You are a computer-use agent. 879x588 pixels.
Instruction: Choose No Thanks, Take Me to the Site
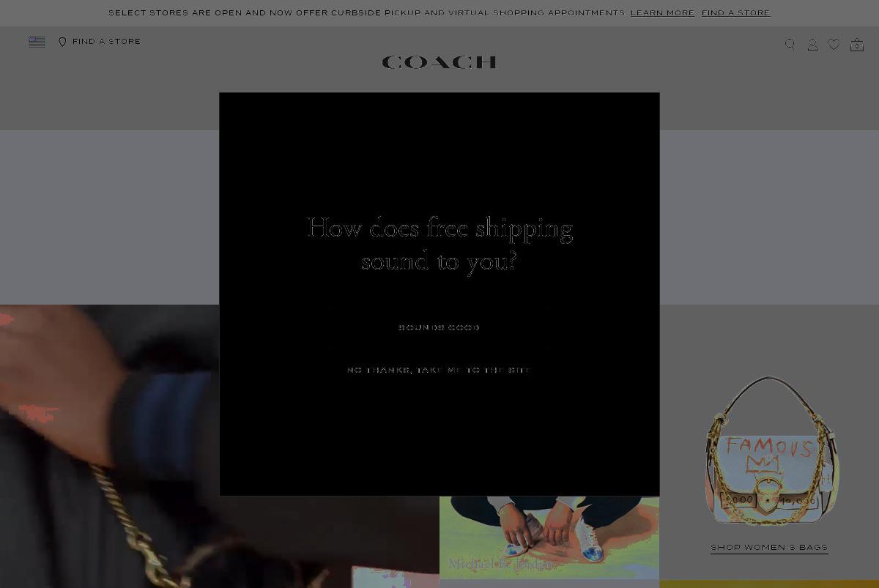[438, 371]
